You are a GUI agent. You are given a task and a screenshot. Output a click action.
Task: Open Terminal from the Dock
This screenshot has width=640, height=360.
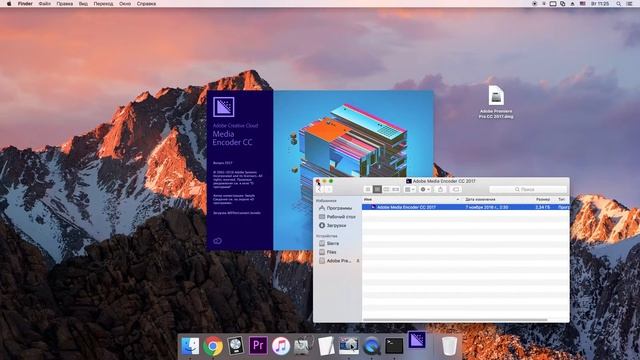coord(394,346)
